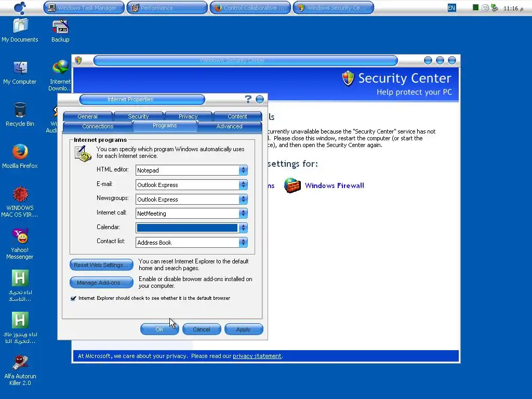This screenshot has height=399, width=532.
Task: Open the E-mail program dropdown
Action: coord(243,185)
